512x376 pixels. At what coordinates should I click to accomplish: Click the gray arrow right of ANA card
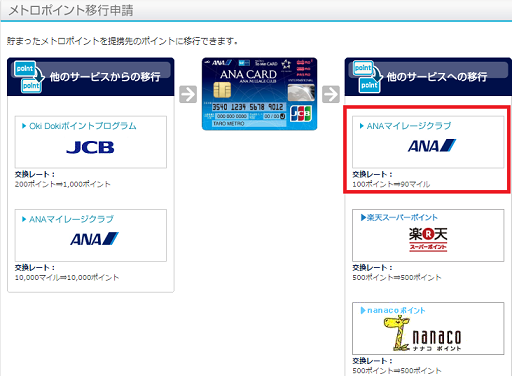331,95
